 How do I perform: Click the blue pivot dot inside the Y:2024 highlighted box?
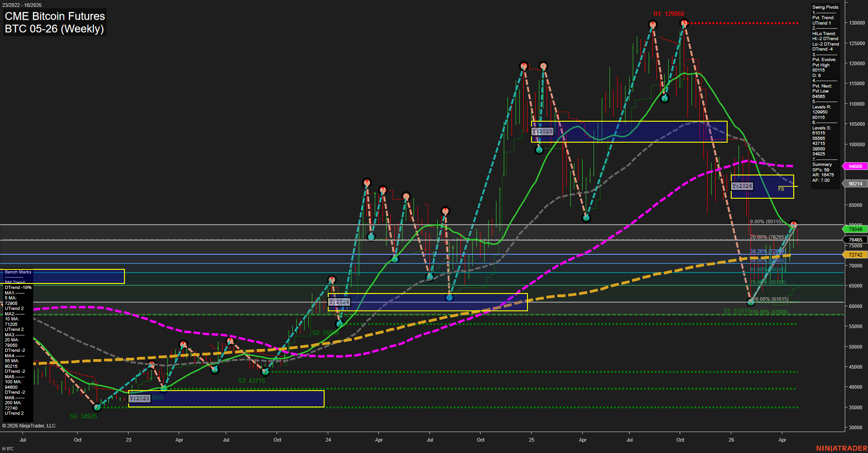click(x=450, y=297)
